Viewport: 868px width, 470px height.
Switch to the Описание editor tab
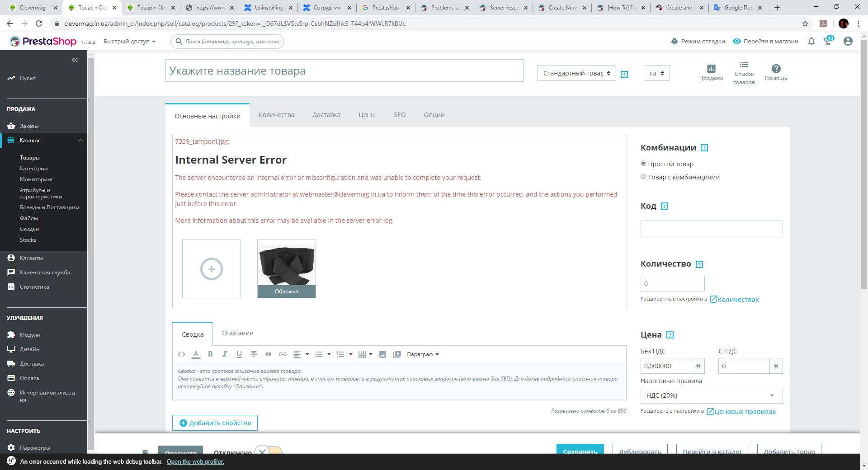pyautogui.click(x=238, y=333)
